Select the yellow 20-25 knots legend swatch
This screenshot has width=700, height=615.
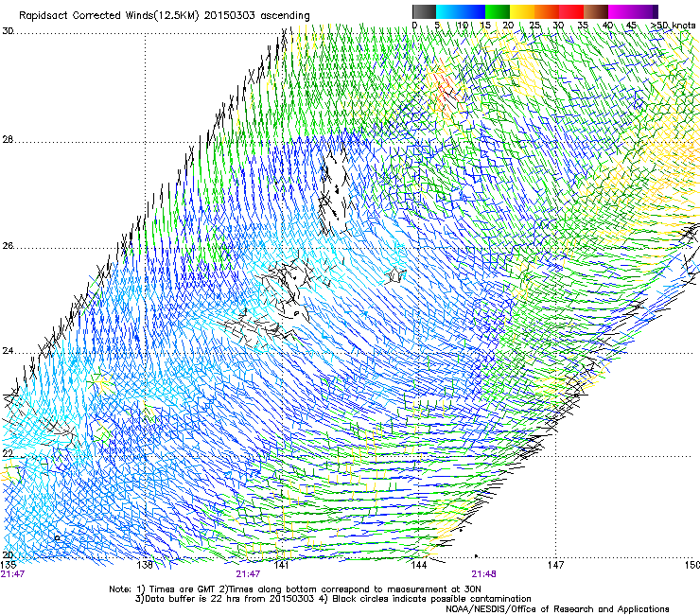point(522,11)
